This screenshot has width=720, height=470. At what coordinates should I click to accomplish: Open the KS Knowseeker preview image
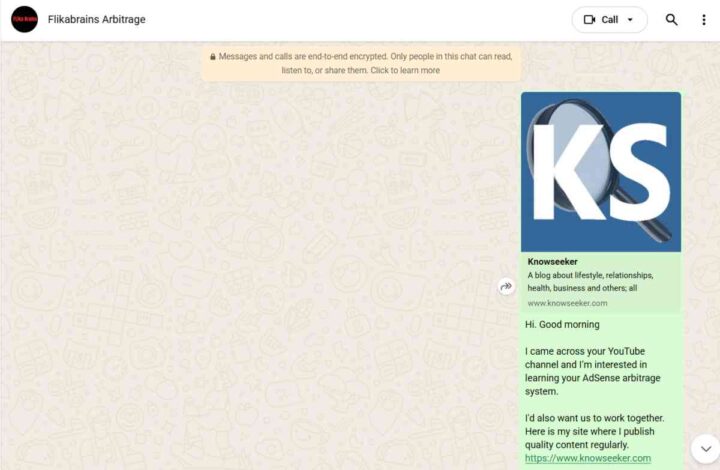click(601, 172)
